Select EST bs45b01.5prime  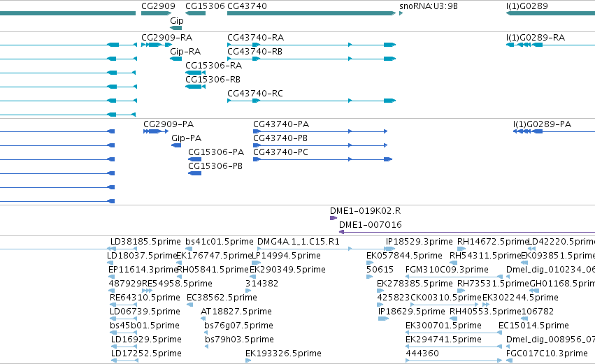click(x=144, y=326)
